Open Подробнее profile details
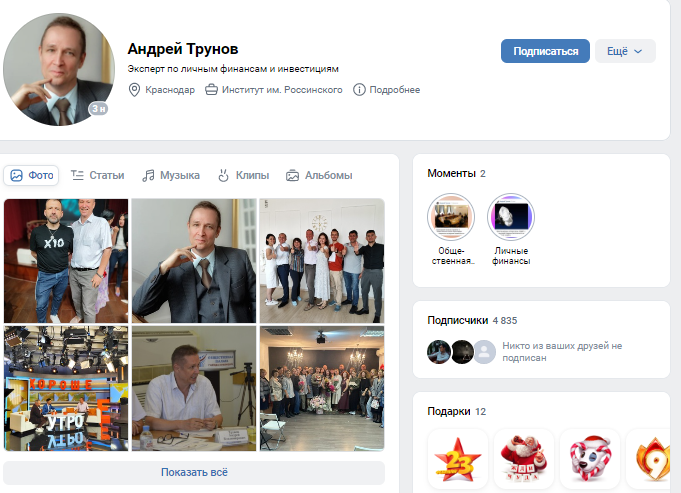 pyautogui.click(x=394, y=90)
